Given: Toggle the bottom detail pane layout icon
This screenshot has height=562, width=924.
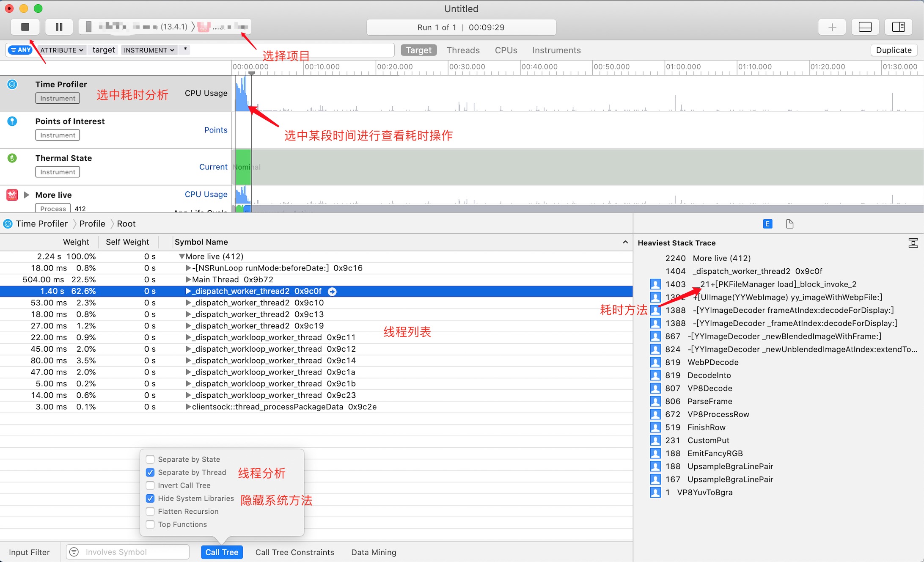Looking at the screenshot, I should pos(865,27).
